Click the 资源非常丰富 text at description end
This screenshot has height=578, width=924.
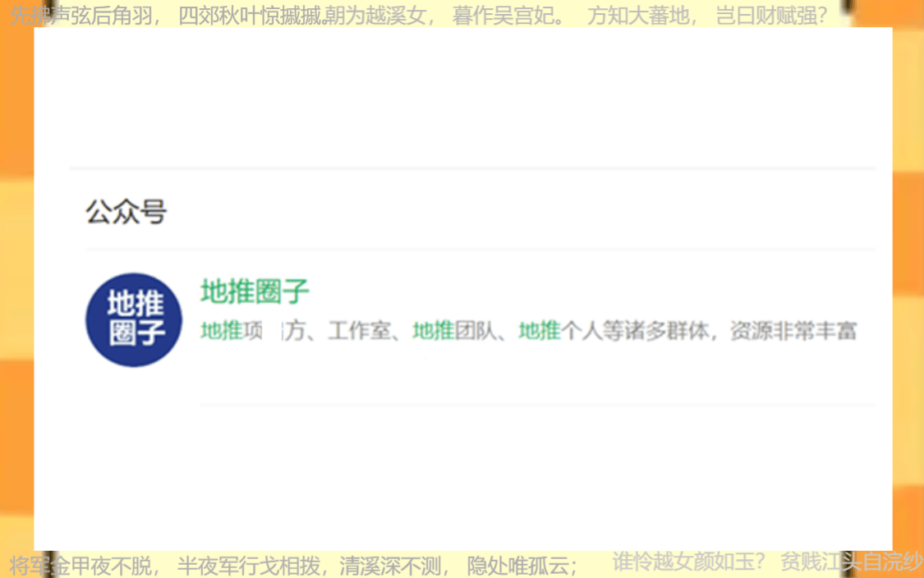pos(793,331)
